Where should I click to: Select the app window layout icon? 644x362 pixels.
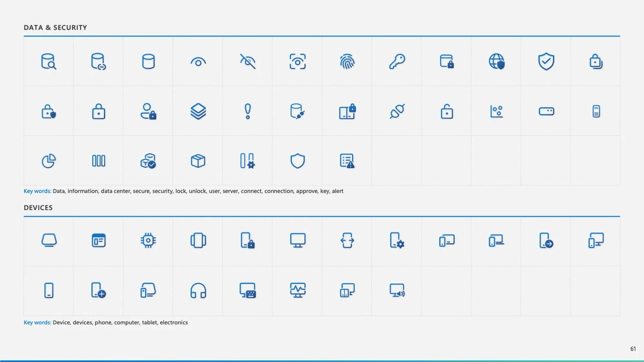point(98,241)
